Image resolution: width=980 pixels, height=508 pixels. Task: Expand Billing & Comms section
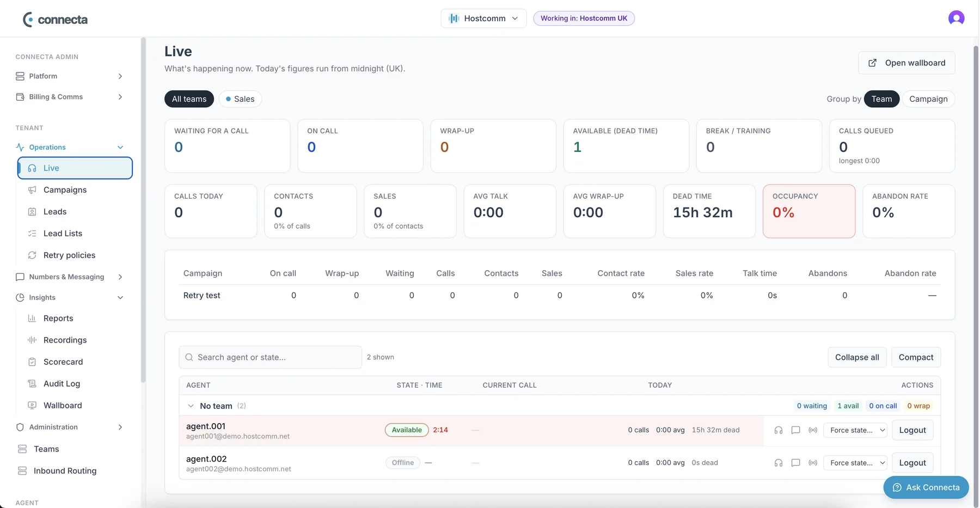(70, 97)
